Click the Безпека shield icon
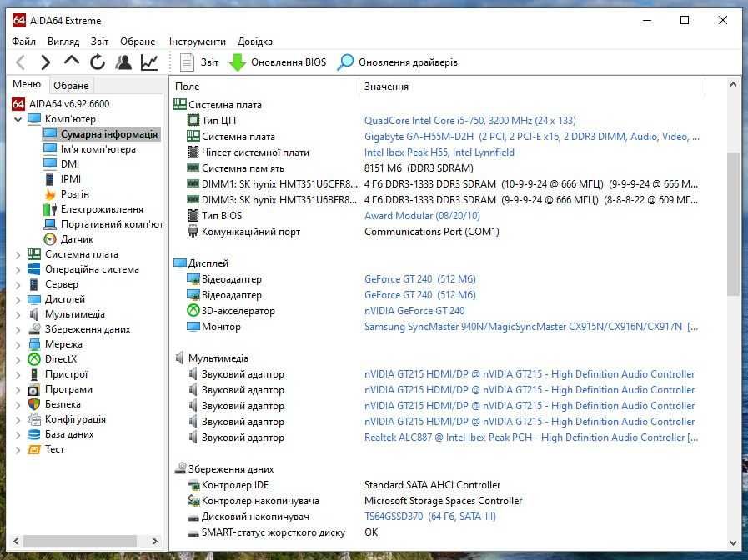Screen dimensions: 748x560 [34, 404]
